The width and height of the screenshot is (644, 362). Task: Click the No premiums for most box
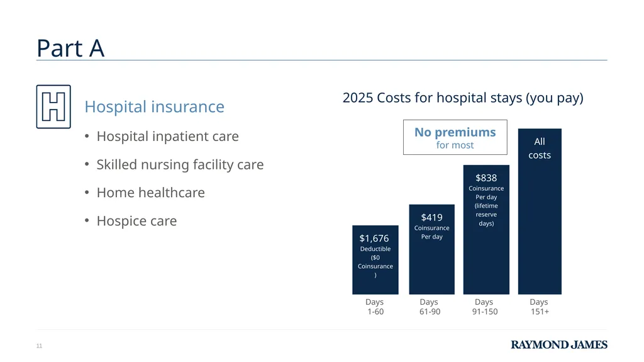pyautogui.click(x=455, y=137)
